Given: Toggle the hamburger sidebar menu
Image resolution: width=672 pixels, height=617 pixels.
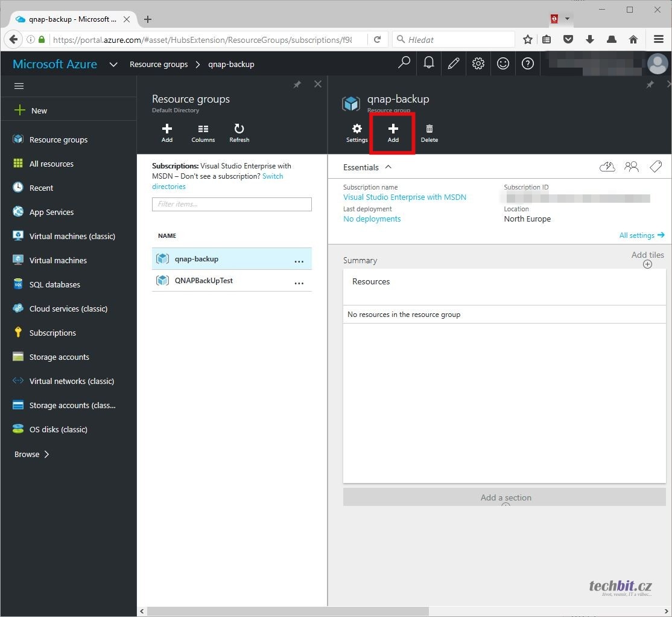Looking at the screenshot, I should (x=19, y=86).
